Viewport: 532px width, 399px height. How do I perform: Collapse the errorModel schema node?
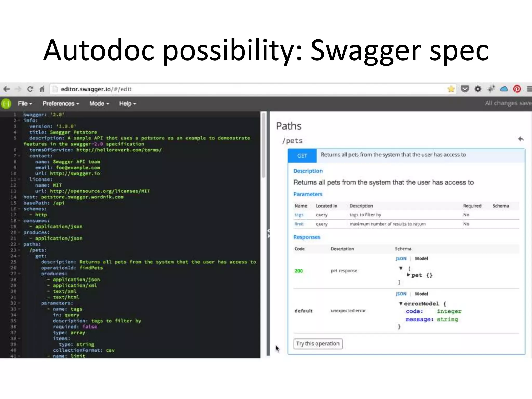[x=401, y=304]
